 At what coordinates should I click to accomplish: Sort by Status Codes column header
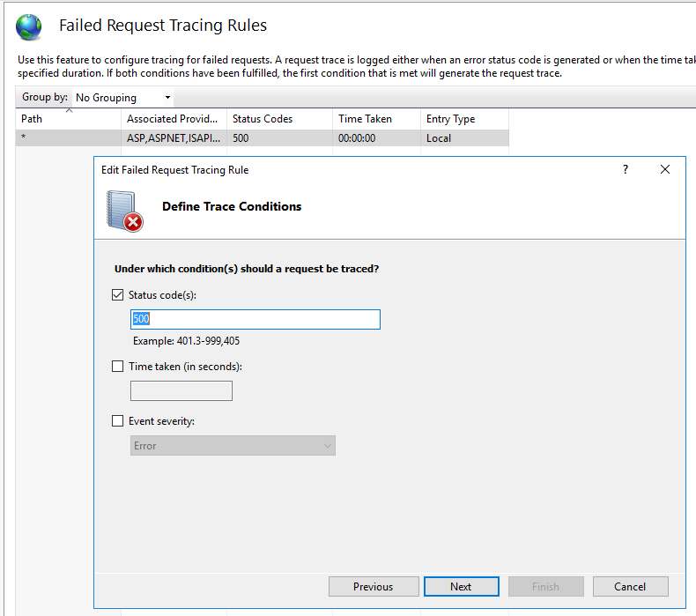[279, 119]
